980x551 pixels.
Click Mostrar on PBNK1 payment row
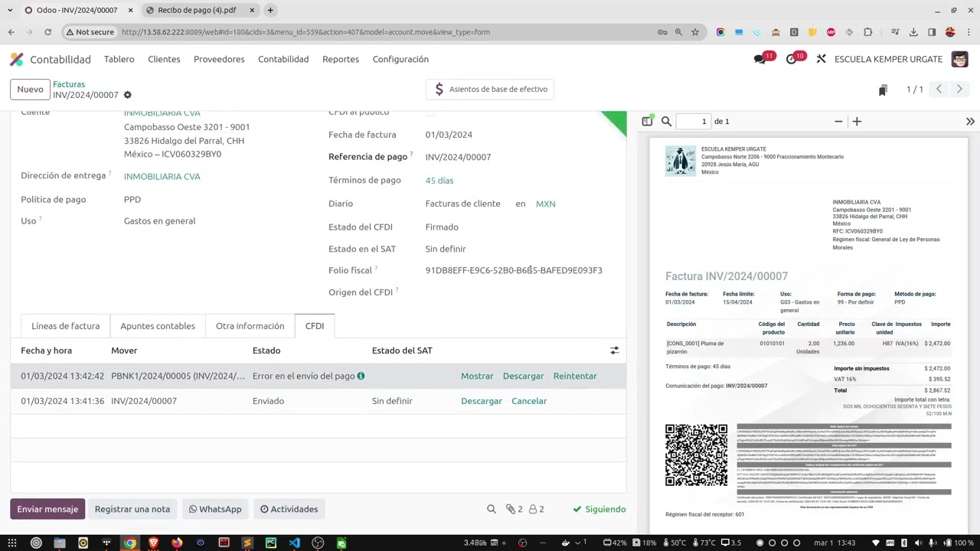(x=477, y=376)
